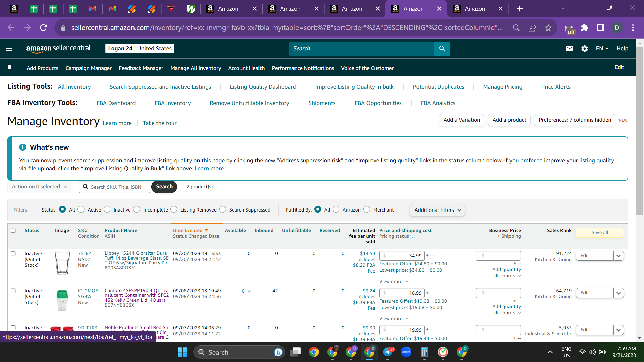This screenshot has width=644, height=362.
Task: Open the Windows Start button
Action: tap(182, 352)
